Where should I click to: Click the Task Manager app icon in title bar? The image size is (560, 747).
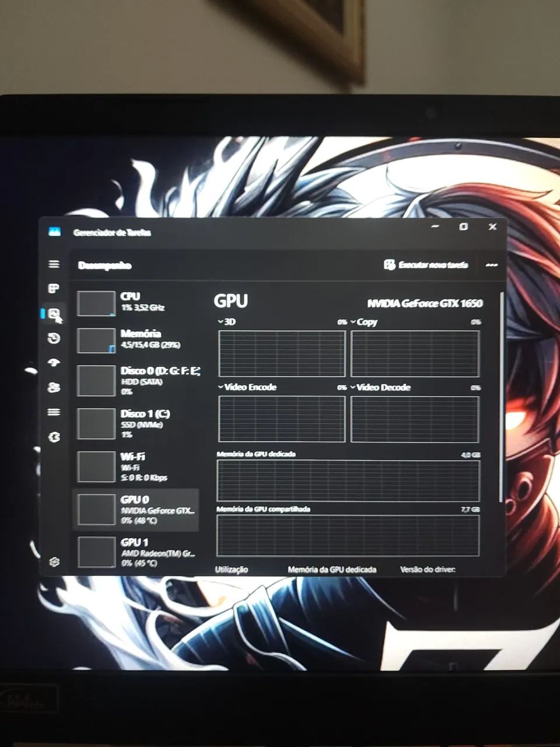[54, 232]
